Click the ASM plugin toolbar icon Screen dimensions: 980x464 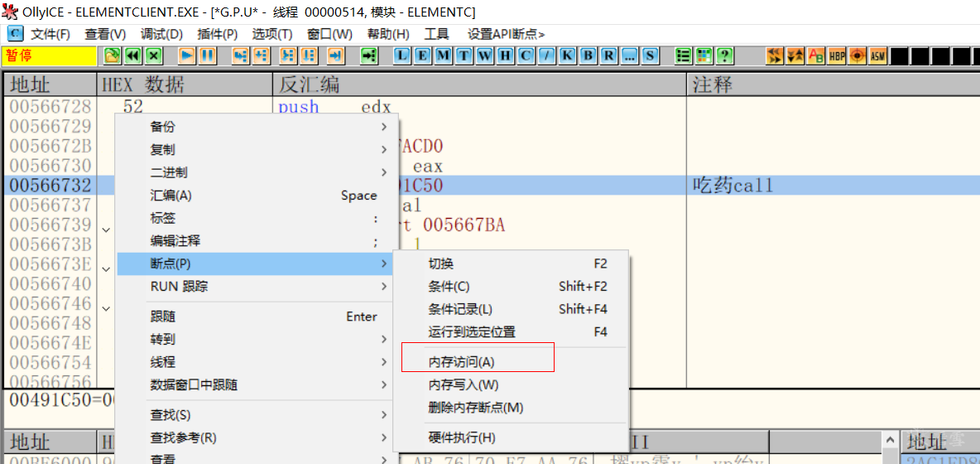pos(877,56)
